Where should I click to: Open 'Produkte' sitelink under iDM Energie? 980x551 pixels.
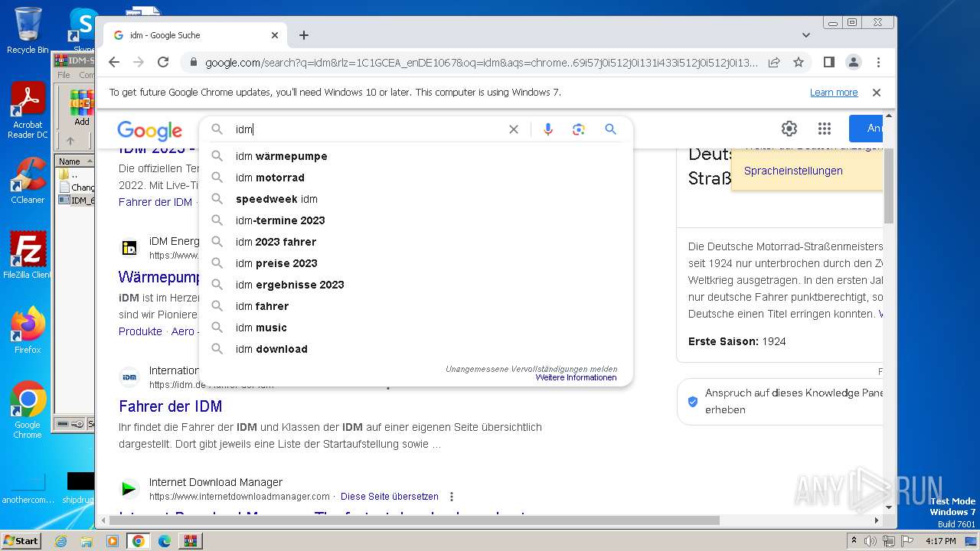[x=140, y=331]
